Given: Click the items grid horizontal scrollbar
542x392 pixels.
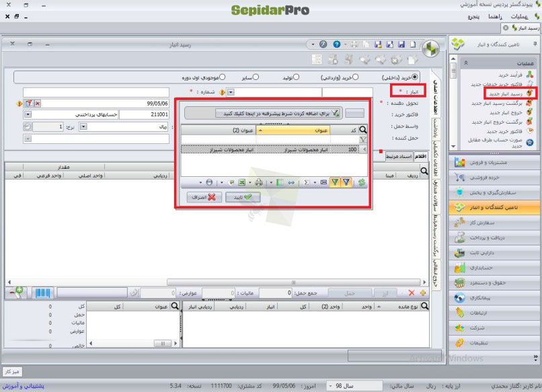Looking at the screenshot, I should (x=293, y=282).
